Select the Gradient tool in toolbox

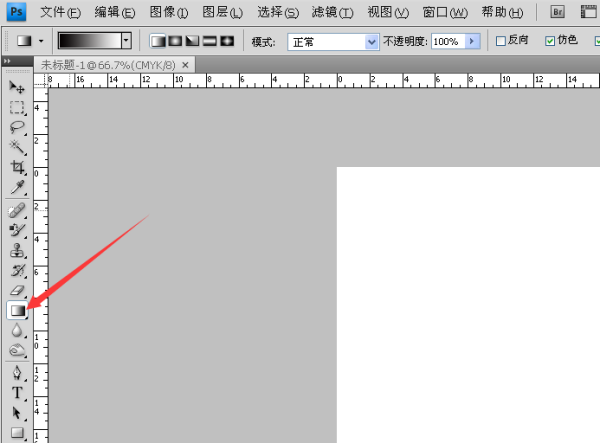click(17, 310)
